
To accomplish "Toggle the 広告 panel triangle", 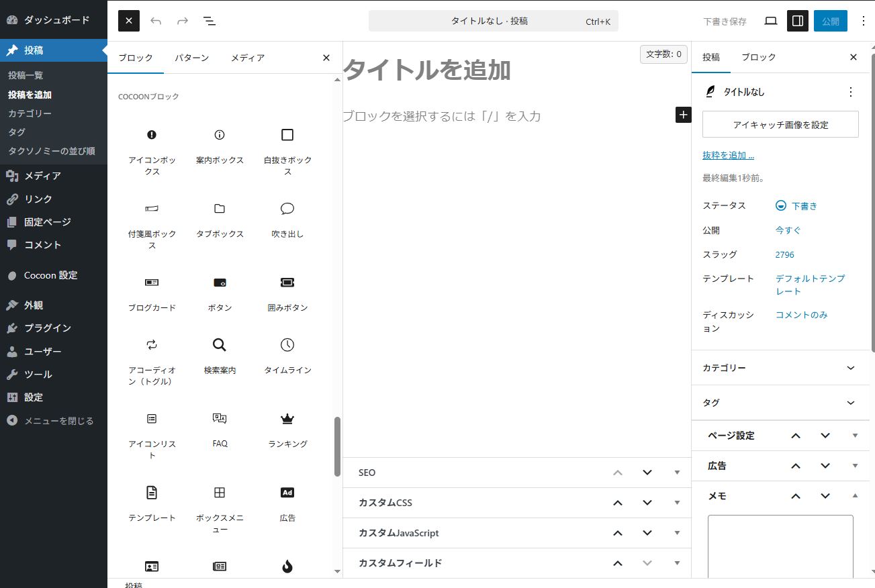I will click(855, 466).
